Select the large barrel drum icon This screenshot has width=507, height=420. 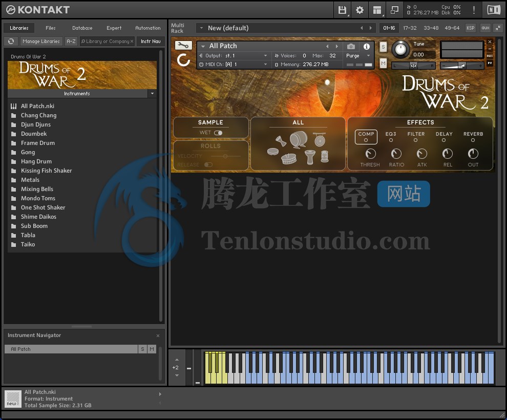pos(299,139)
